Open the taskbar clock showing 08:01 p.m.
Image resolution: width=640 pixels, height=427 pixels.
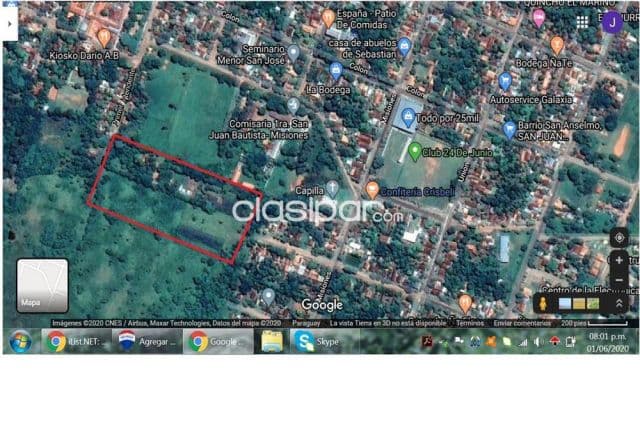coord(608,342)
